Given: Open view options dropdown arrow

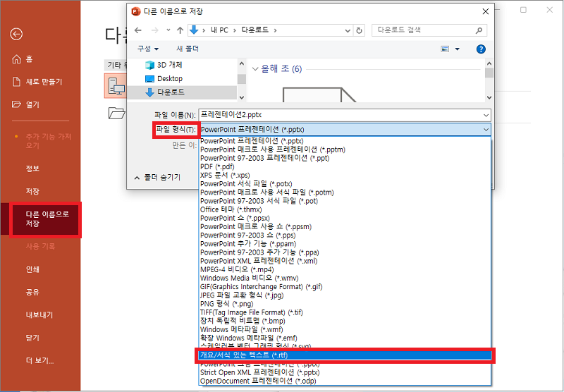Looking at the screenshot, I should pyautogui.click(x=457, y=49).
